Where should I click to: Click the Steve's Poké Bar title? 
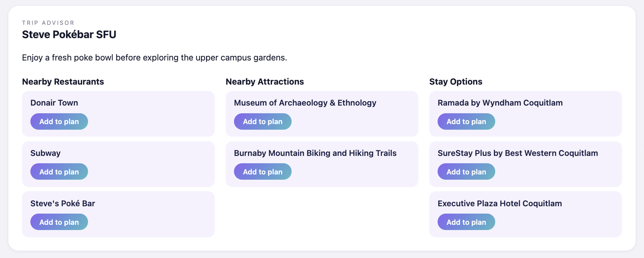(x=63, y=203)
